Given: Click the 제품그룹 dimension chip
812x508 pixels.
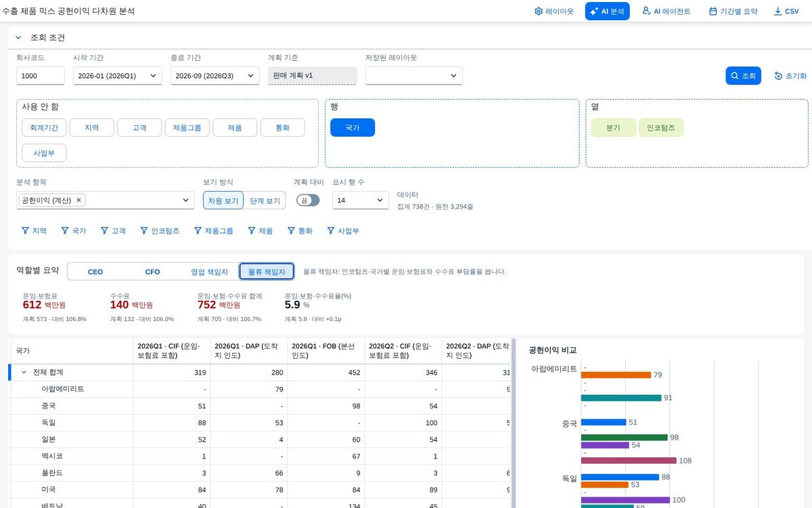Looking at the screenshot, I should click(x=187, y=127).
